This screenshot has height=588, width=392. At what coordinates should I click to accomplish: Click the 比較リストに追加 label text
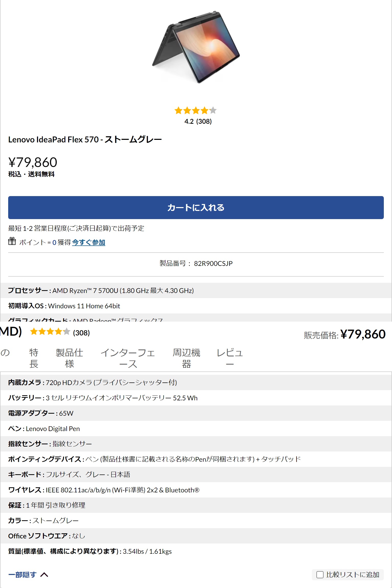353,575
